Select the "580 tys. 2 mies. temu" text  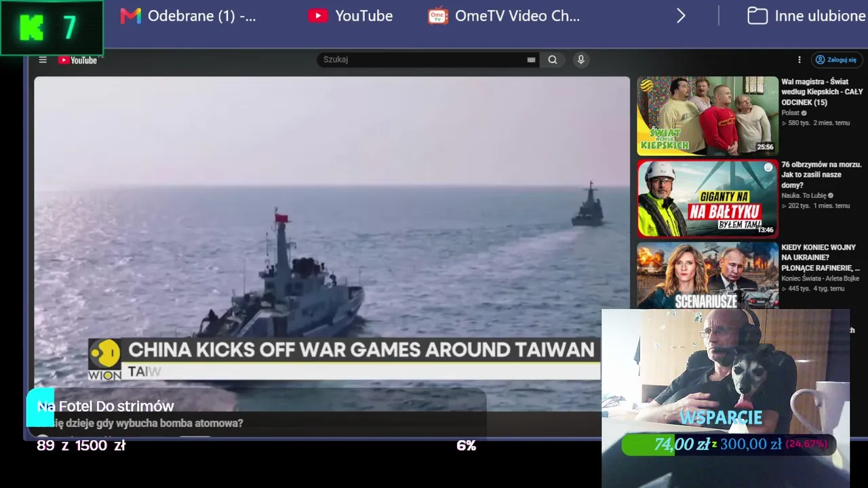(816, 123)
